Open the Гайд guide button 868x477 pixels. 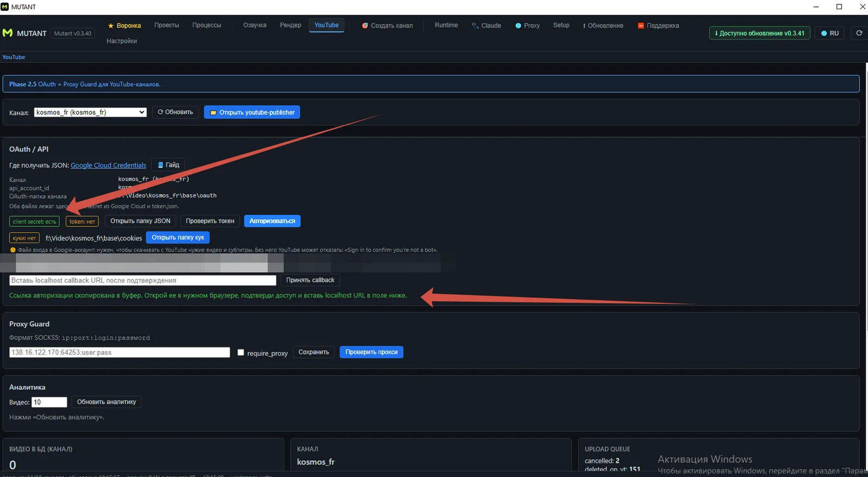(x=168, y=165)
